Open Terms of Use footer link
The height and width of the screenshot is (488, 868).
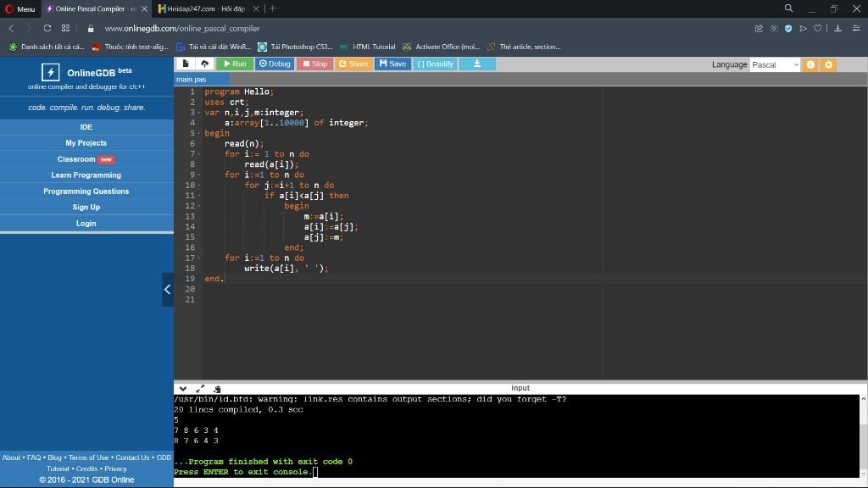(x=88, y=457)
